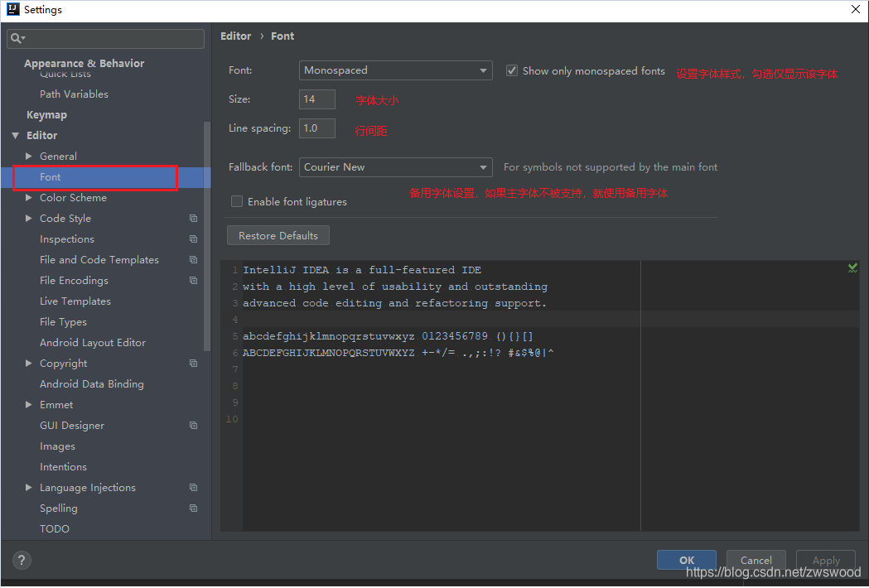Screen dimensions: 869x588
Task: Click Editor in the breadcrumb
Action: coord(235,36)
